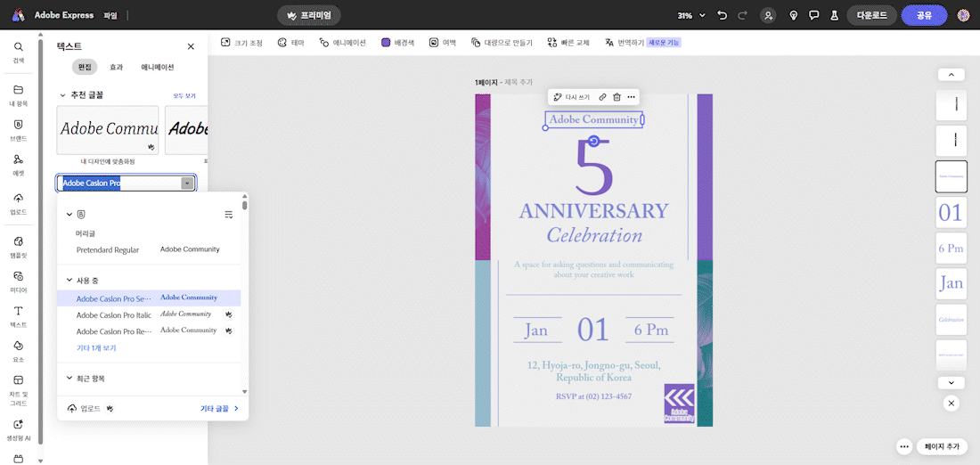The height and width of the screenshot is (465, 980).
Task: Open 크기 조정 in the top toolbar
Action: (241, 43)
